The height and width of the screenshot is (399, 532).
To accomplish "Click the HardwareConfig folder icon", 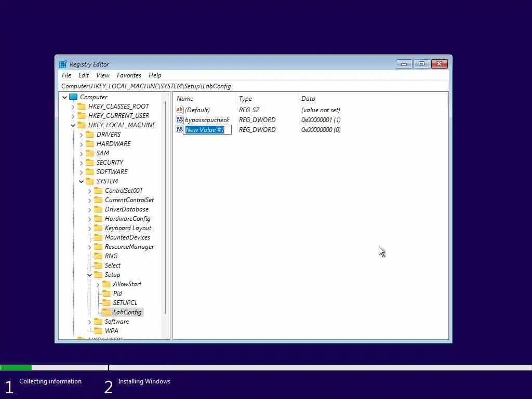I will [98, 219].
